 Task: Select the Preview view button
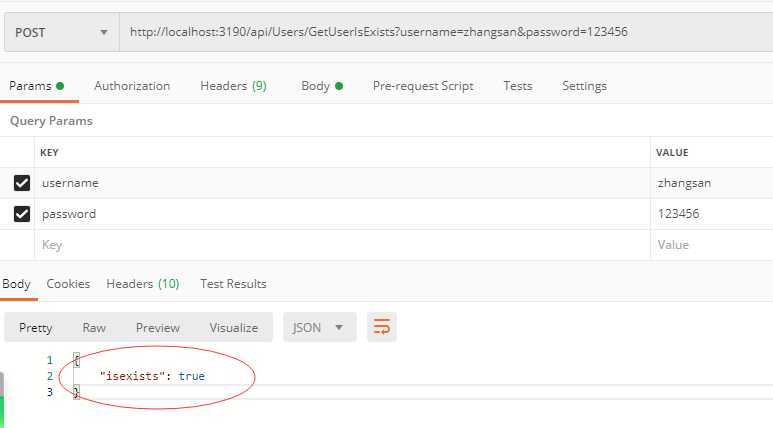[x=158, y=328]
